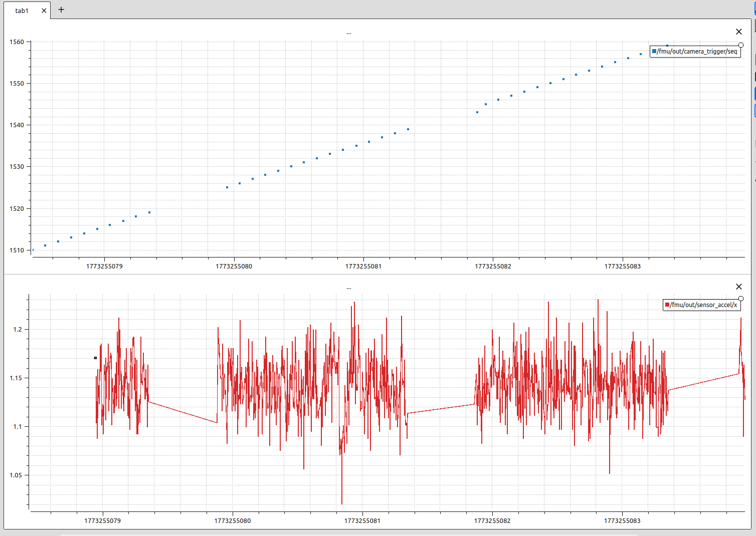
Task: Click the first blue data point near 1510
Action: (33, 249)
